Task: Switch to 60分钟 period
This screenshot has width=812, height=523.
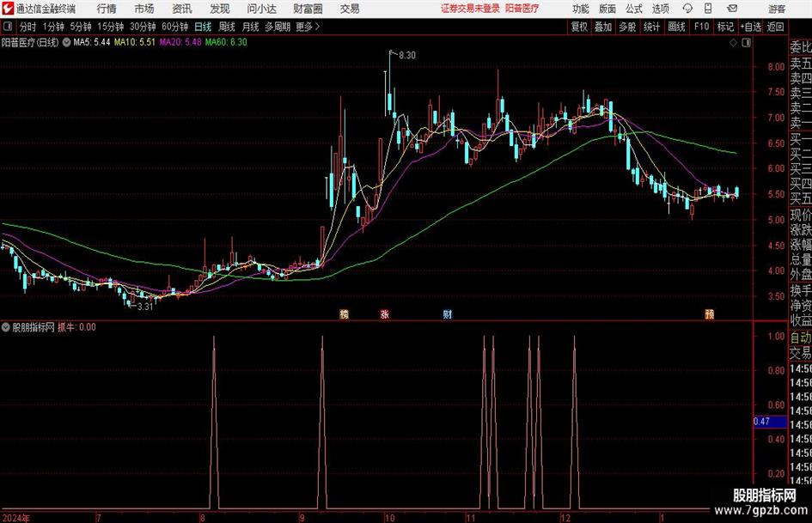Action: (175, 27)
